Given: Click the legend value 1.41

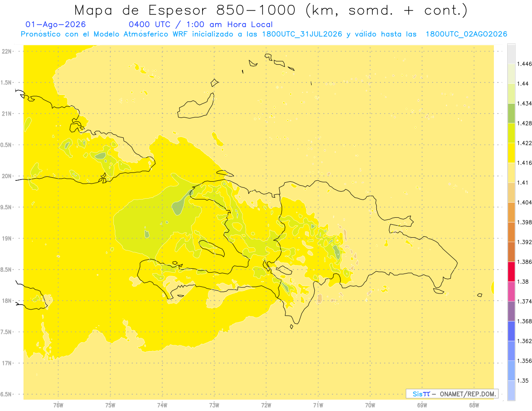Looking at the screenshot, I should (524, 183).
